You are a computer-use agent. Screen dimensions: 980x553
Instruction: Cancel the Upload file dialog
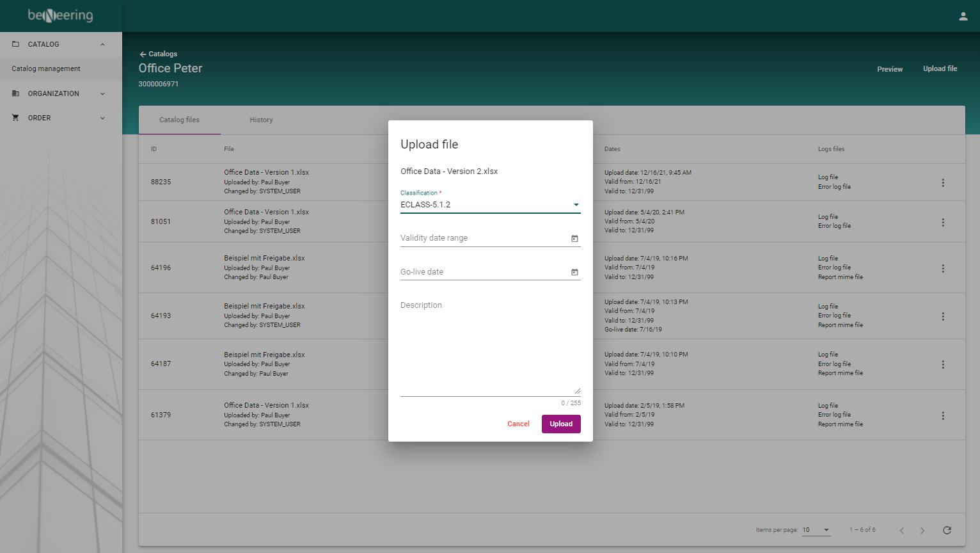point(518,424)
